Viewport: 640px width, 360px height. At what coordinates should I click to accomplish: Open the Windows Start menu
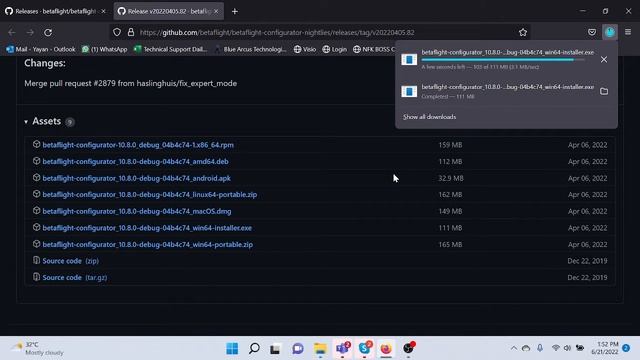pyautogui.click(x=232, y=348)
